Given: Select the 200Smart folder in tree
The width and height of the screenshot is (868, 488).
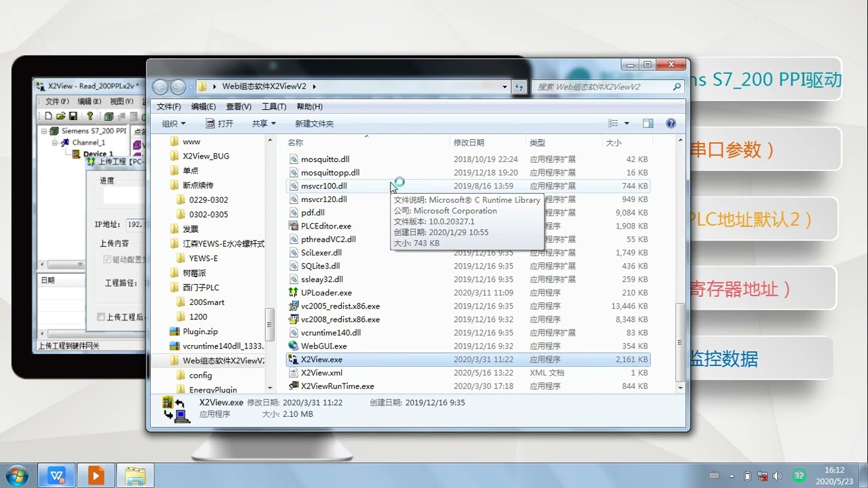Looking at the screenshot, I should (x=206, y=302).
